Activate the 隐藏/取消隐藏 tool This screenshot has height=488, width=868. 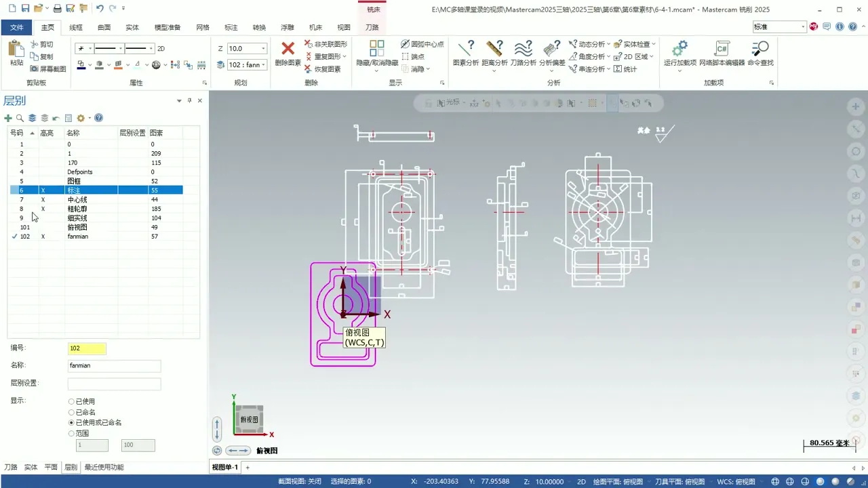[377, 53]
